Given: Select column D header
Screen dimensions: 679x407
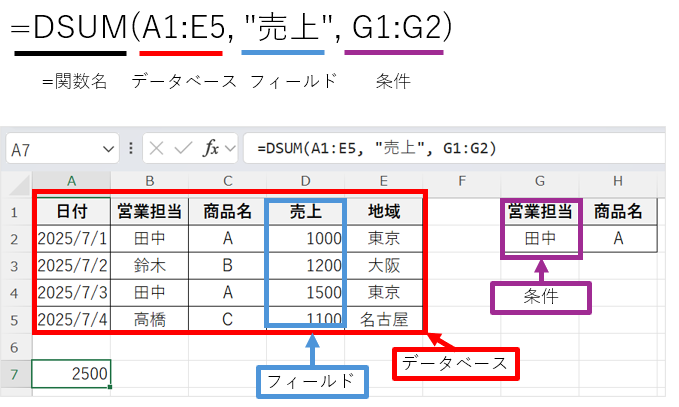Looking at the screenshot, I should [306, 181].
